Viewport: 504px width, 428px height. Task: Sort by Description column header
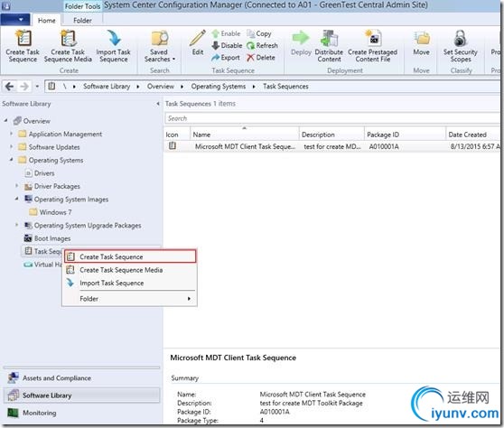click(x=331, y=135)
